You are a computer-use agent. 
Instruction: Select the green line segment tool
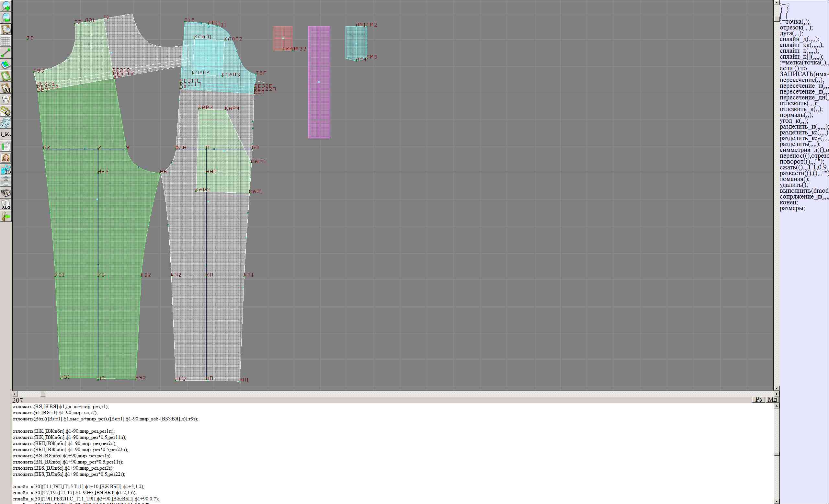click(6, 53)
